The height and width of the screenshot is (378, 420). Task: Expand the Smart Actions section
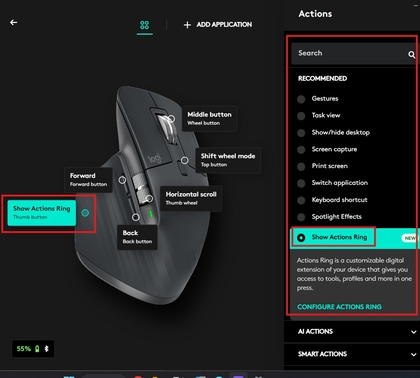[x=353, y=354]
